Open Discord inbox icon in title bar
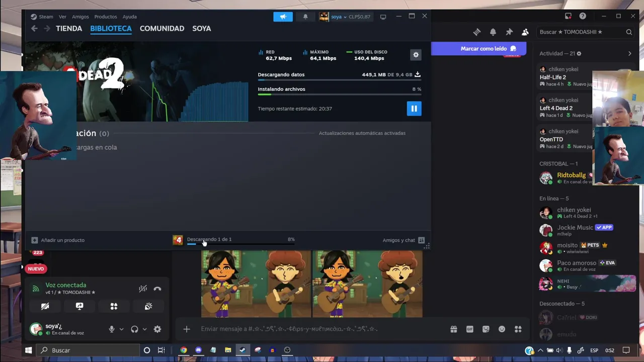This screenshot has width=644, height=362. pos(568,16)
